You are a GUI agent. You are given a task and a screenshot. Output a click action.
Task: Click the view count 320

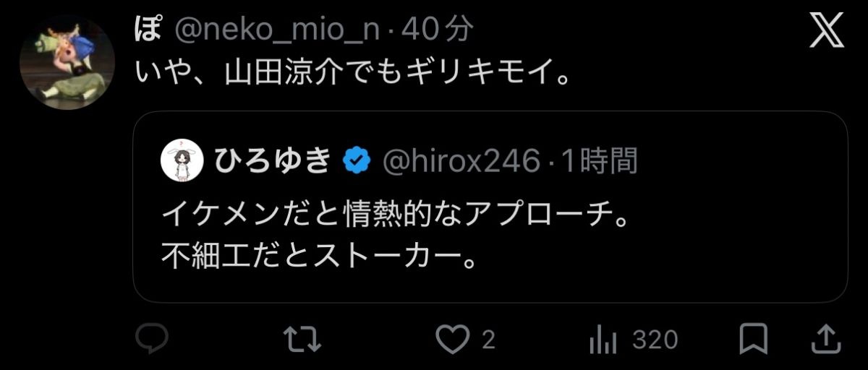655,340
